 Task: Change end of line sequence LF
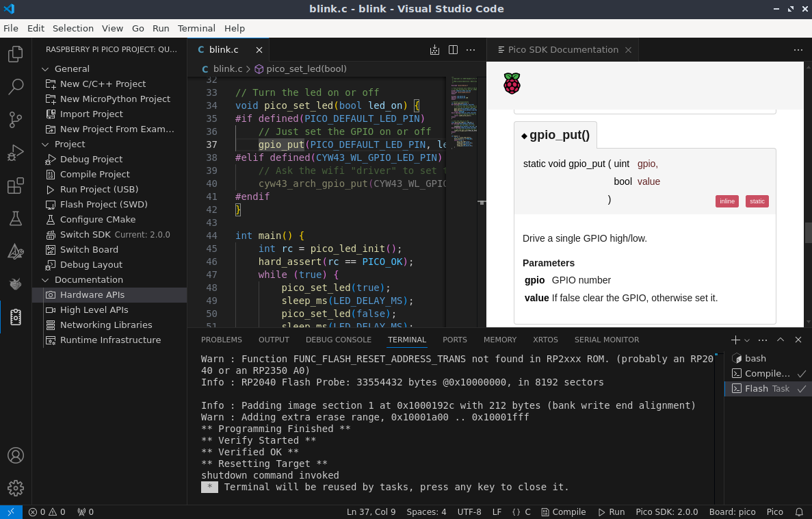497,511
